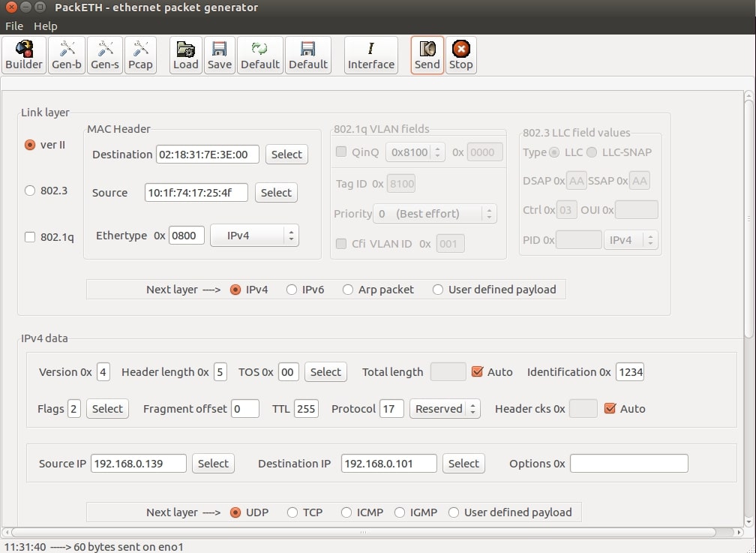Click the Header length field
This screenshot has width=756, height=553.
pos(220,372)
